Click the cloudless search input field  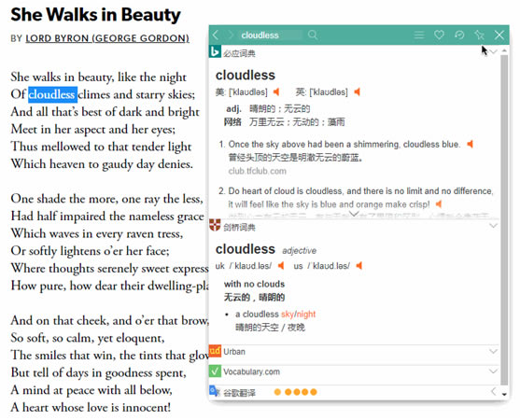click(x=272, y=35)
